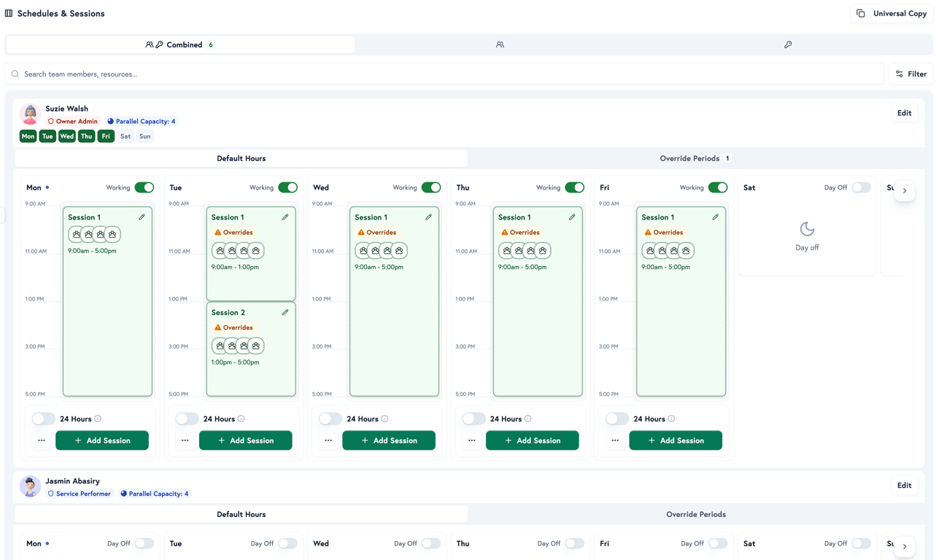Turn off Suzie's Tuesday Working toggle
This screenshot has width=939, height=560.
coord(288,187)
